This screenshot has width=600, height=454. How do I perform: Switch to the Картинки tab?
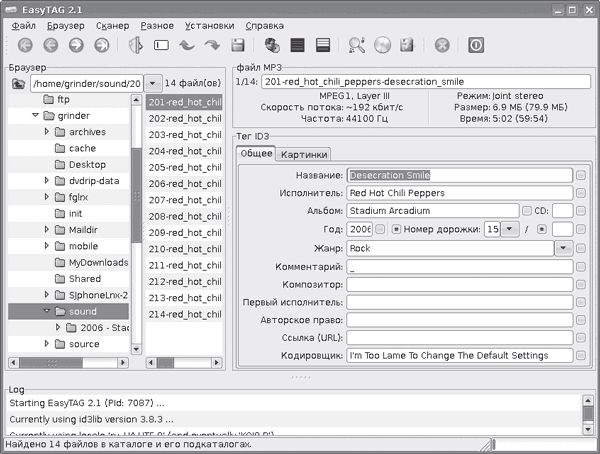pyautogui.click(x=303, y=154)
